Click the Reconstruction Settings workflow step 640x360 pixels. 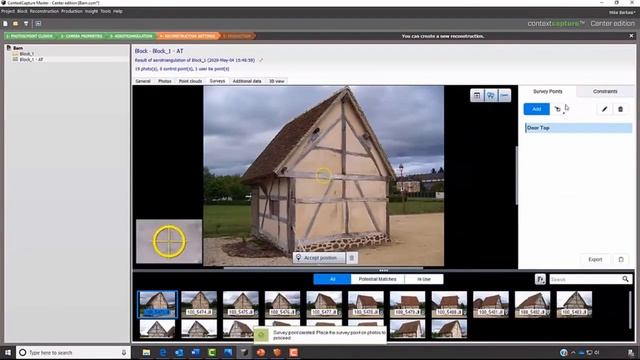[x=189, y=36]
